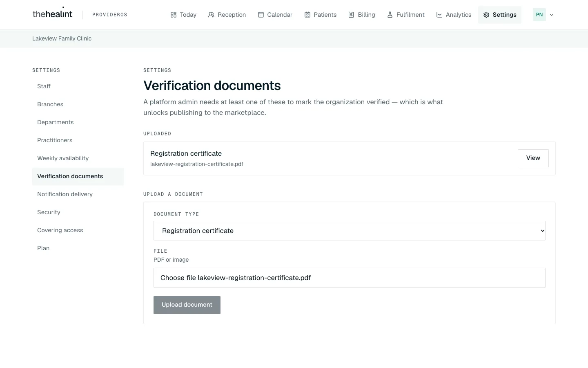Open the Analytics tab label
The image size is (588, 368).
(459, 15)
